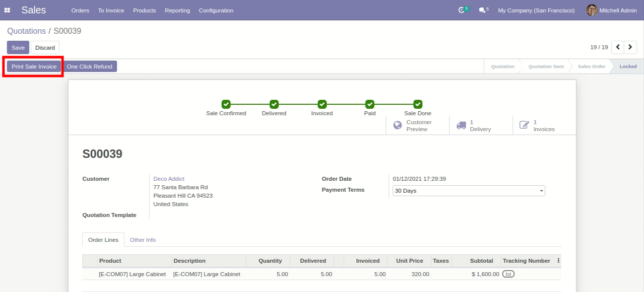This screenshot has width=644, height=292.
Task: Click the lot tracking number tag
Action: click(x=508, y=274)
